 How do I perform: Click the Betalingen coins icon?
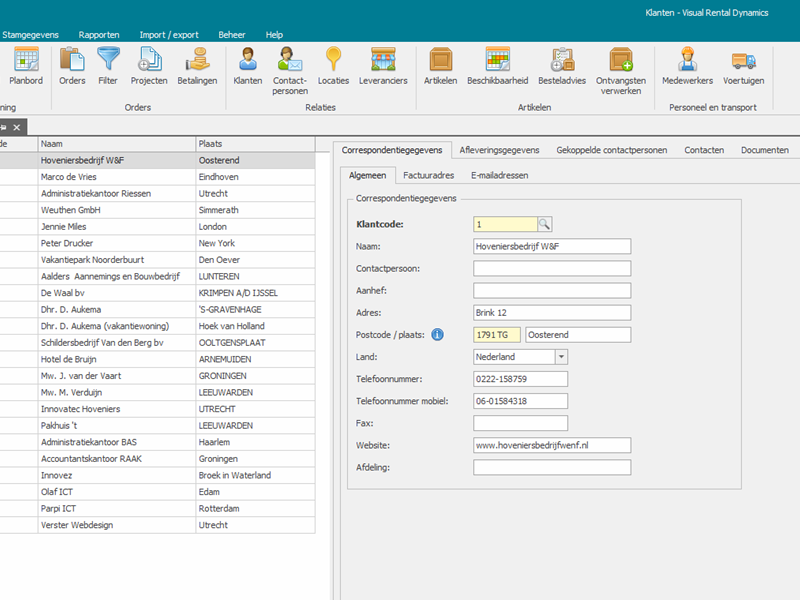(197, 66)
